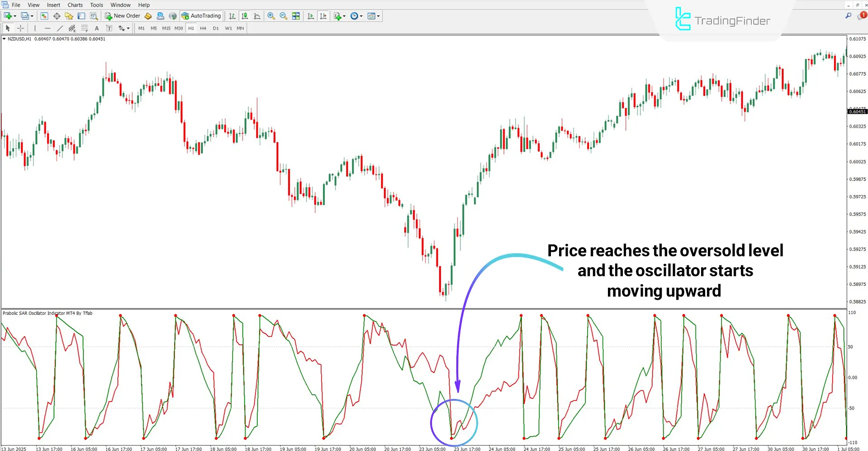The width and height of the screenshot is (868, 451).
Task: Click the Tile Windows grid icon
Action: (x=296, y=16)
